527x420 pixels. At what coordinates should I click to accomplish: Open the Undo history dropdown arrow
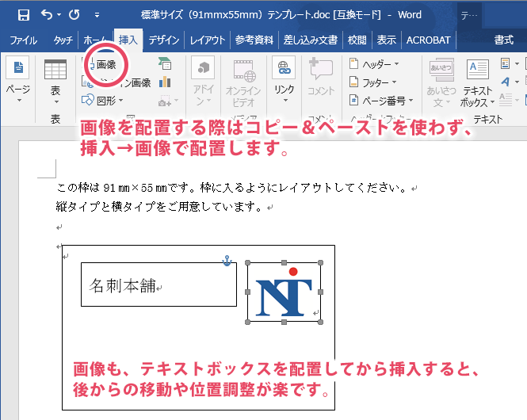tap(59, 15)
